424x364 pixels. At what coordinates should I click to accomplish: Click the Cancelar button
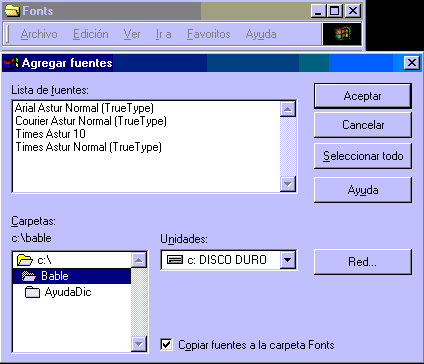[363, 125]
